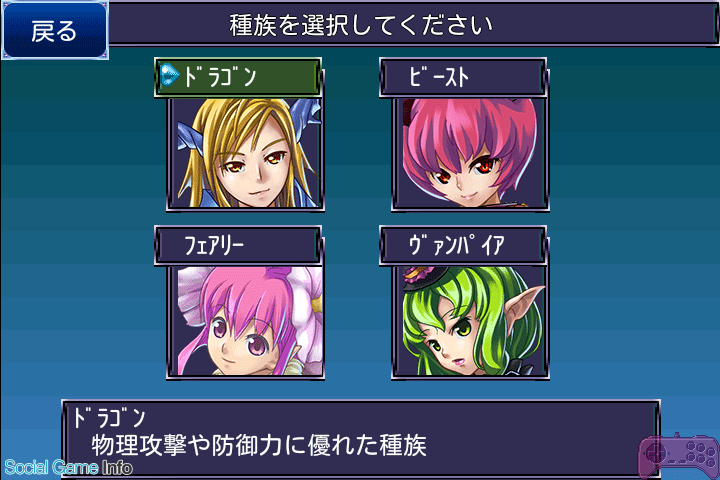Click the Social Game Info watermark
The height and width of the screenshot is (480, 720).
click(68, 468)
